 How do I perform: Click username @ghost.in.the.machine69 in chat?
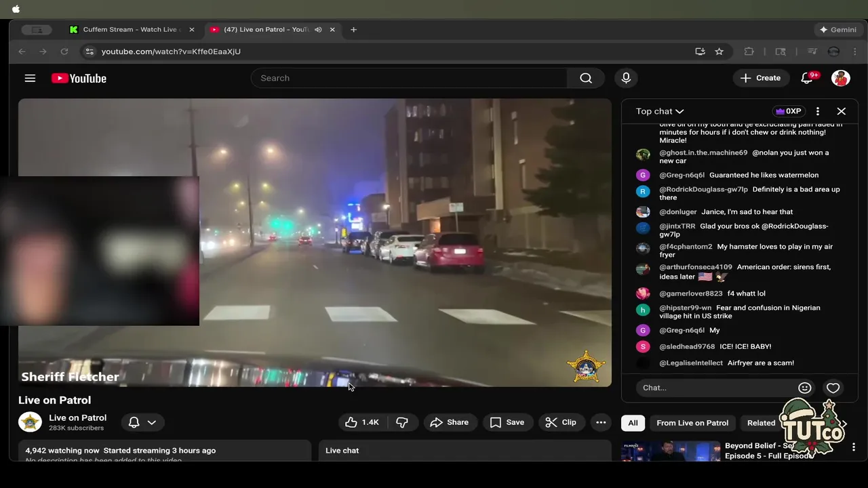click(x=703, y=152)
